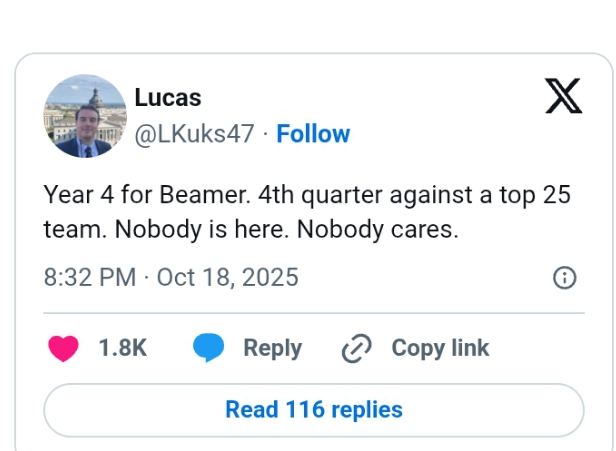Follow the account via the Follow link

coord(313,134)
